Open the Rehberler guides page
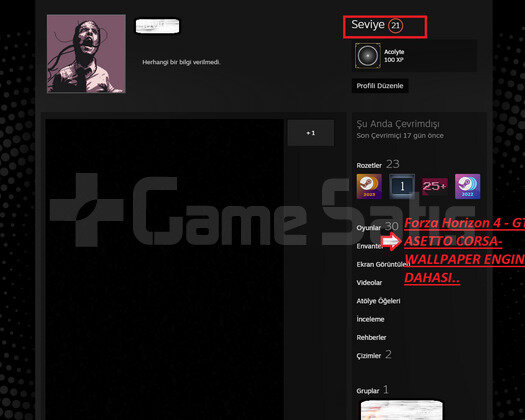 point(371,338)
